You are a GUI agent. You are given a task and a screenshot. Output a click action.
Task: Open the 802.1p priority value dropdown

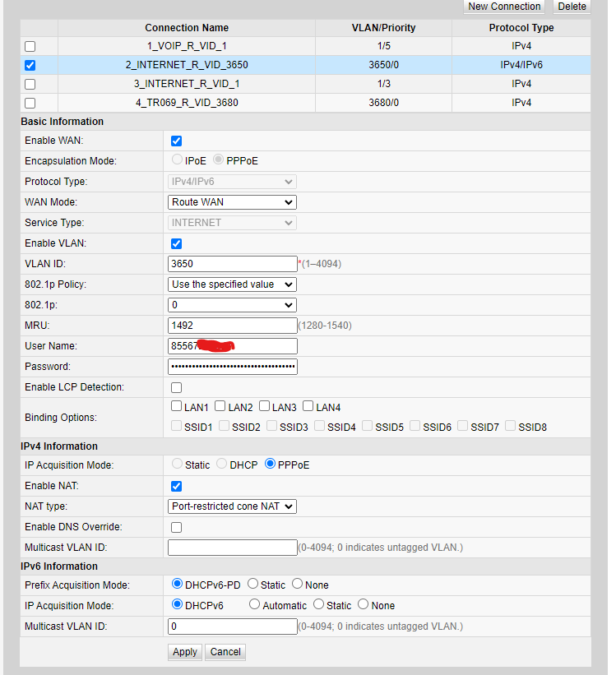tap(232, 305)
